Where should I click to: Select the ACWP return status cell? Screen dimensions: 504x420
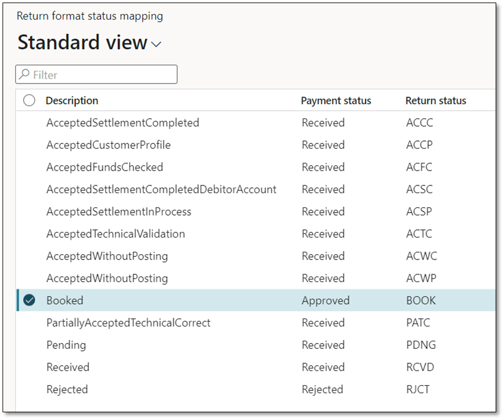click(x=420, y=278)
